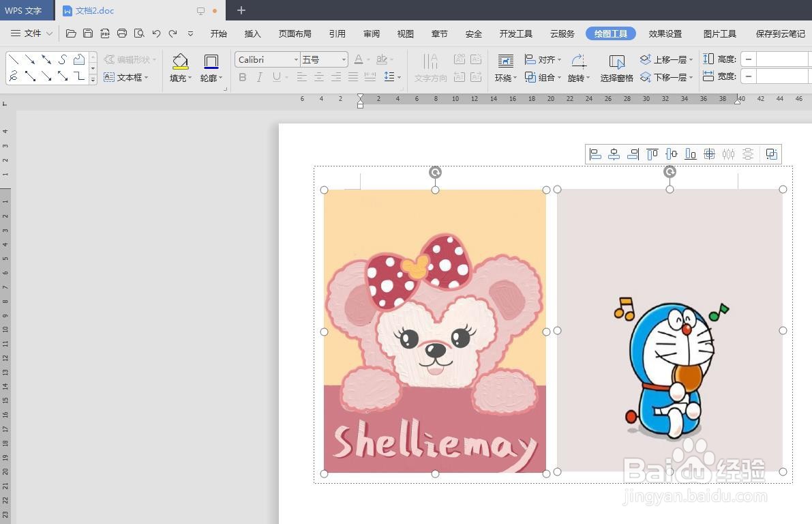Click the height icon beside 高度
This screenshot has height=524, width=812.
click(708, 59)
